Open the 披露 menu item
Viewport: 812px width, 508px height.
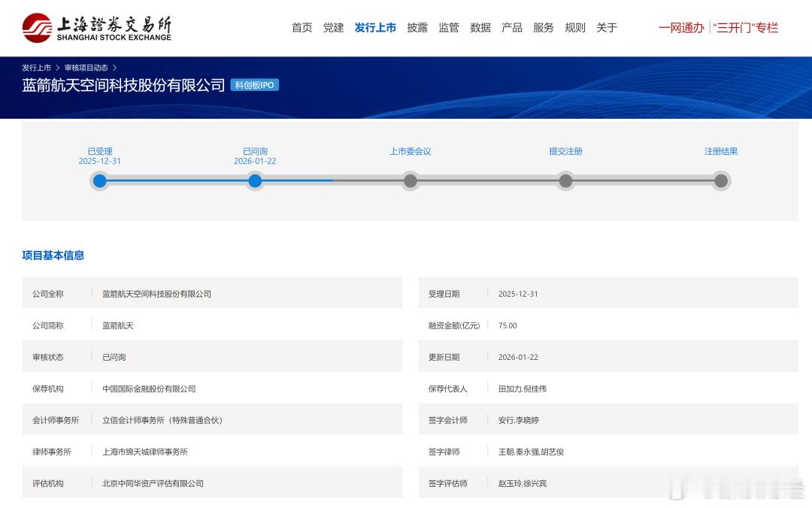(x=417, y=28)
